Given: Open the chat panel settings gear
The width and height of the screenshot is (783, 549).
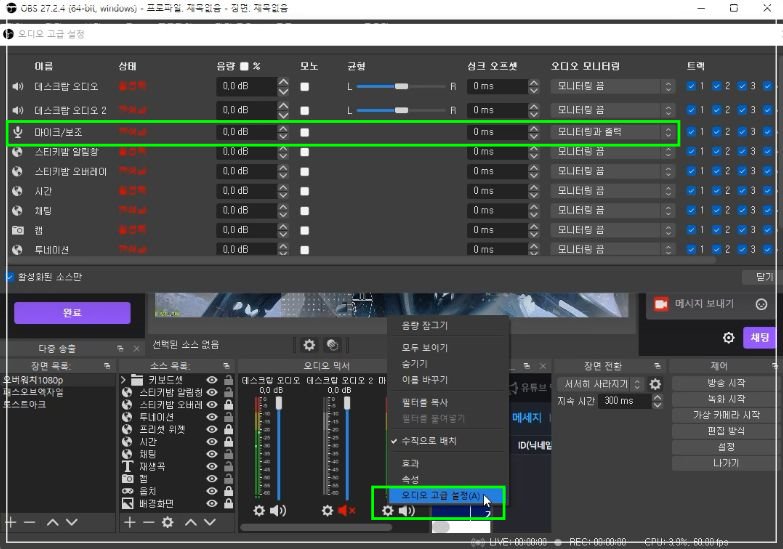Looking at the screenshot, I should coord(729,338).
